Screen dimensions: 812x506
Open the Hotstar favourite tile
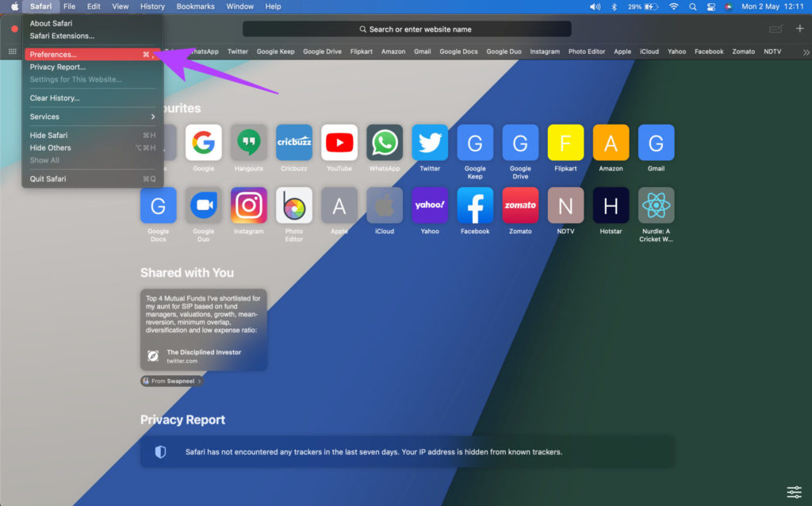point(611,205)
